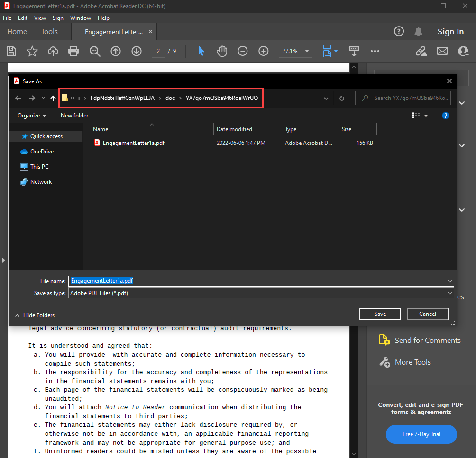Image resolution: width=476 pixels, height=458 pixels.
Task: Open the Sign menu
Action: 58,18
